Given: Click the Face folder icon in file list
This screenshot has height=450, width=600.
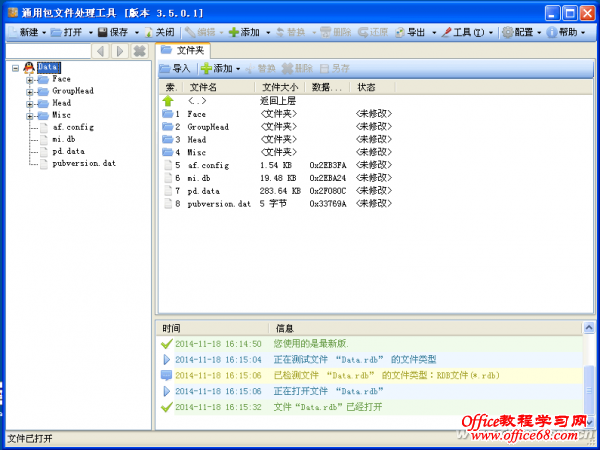Looking at the screenshot, I should click(168, 114).
